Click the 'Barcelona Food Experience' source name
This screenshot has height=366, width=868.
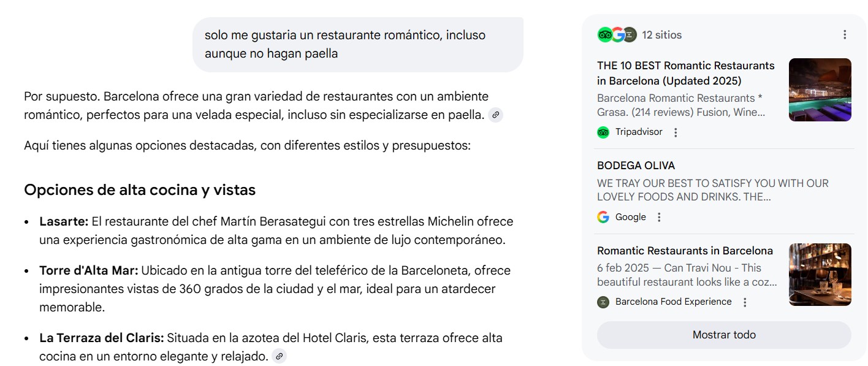[x=673, y=302]
